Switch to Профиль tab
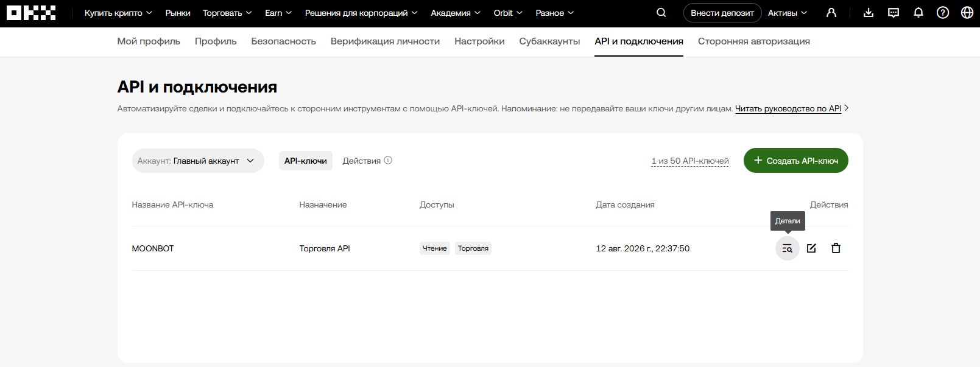Image resolution: width=980 pixels, height=367 pixels. point(216,41)
